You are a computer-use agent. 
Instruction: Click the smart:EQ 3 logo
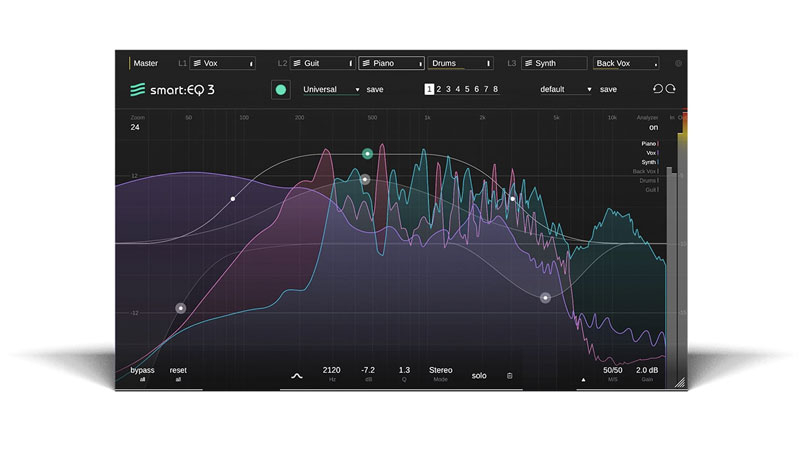click(x=172, y=89)
